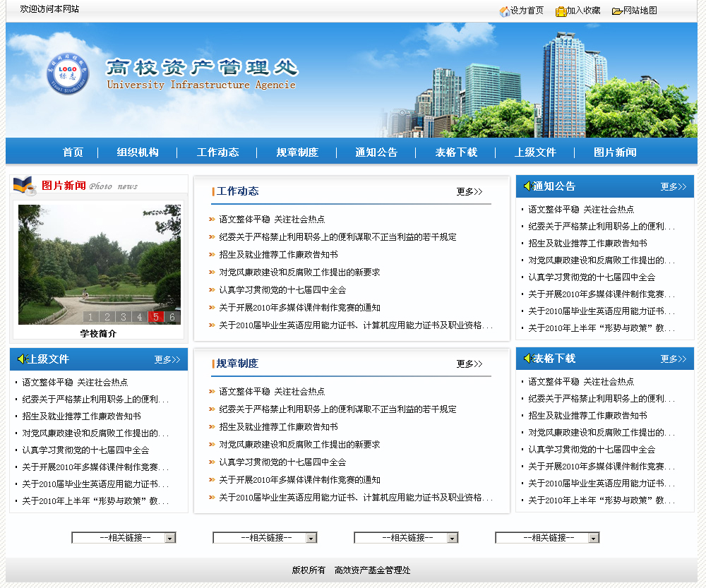Open 首页 in the navigation bar
The image size is (706, 588).
73,152
